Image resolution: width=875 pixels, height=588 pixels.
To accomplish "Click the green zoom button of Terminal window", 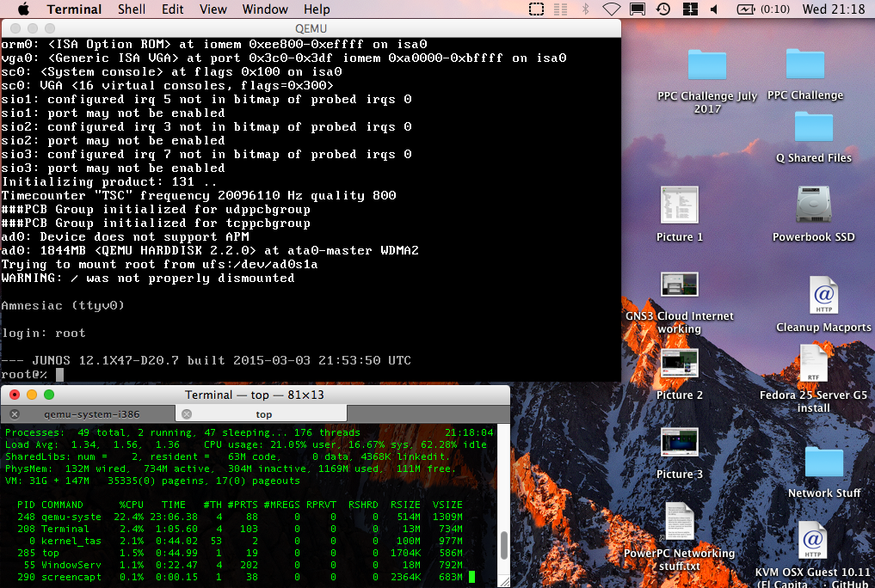I will coord(49,395).
